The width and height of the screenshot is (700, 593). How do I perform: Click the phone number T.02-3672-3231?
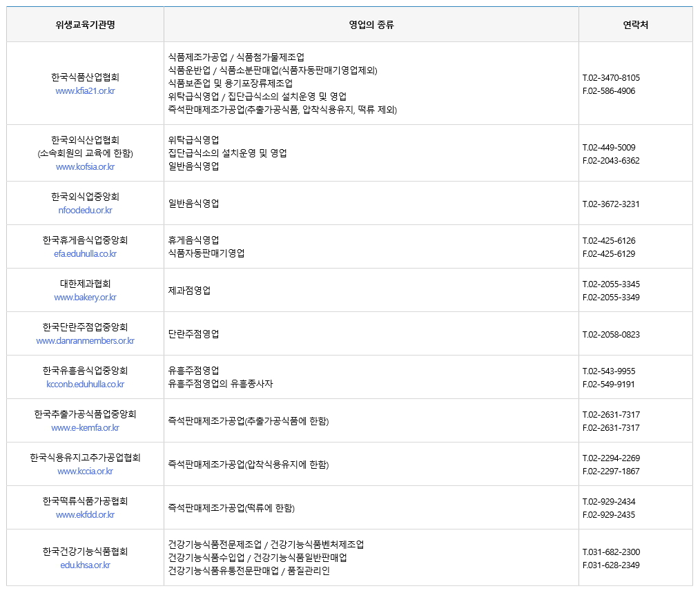coord(611,204)
